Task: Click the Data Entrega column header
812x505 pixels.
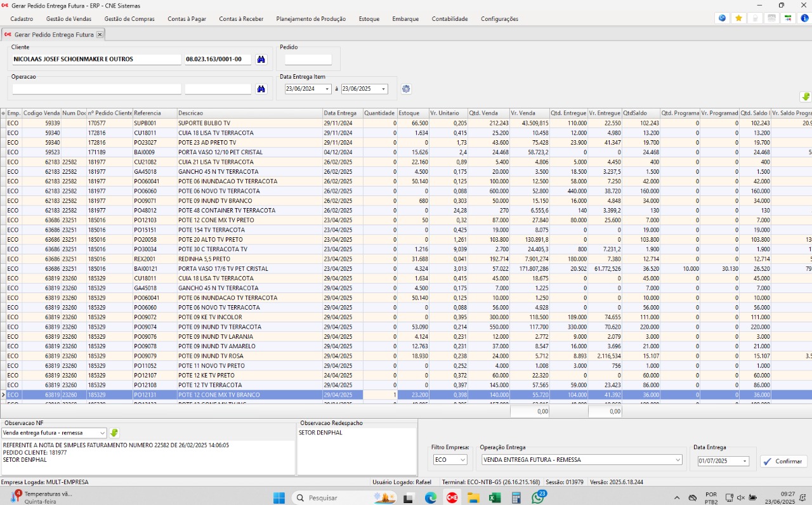Action: coord(341,113)
